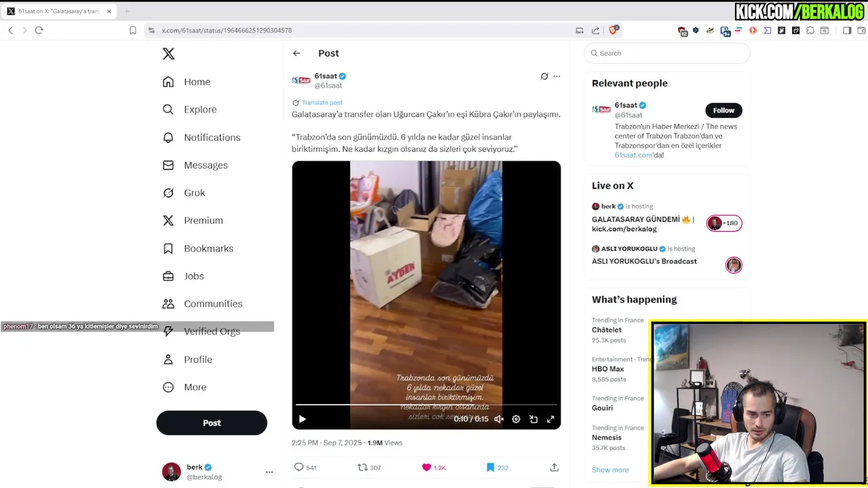Open Notifications in sidebar
Screen dimensions: 868x488
(x=201, y=138)
